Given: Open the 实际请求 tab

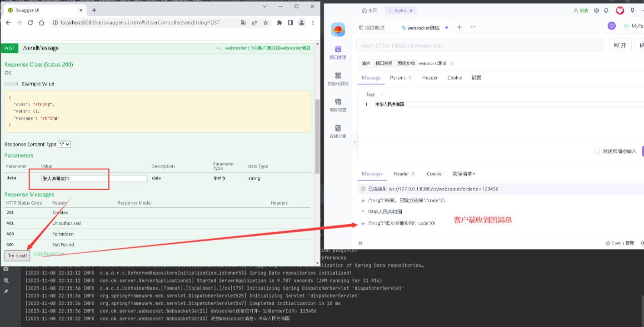Looking at the screenshot, I should tap(464, 174).
